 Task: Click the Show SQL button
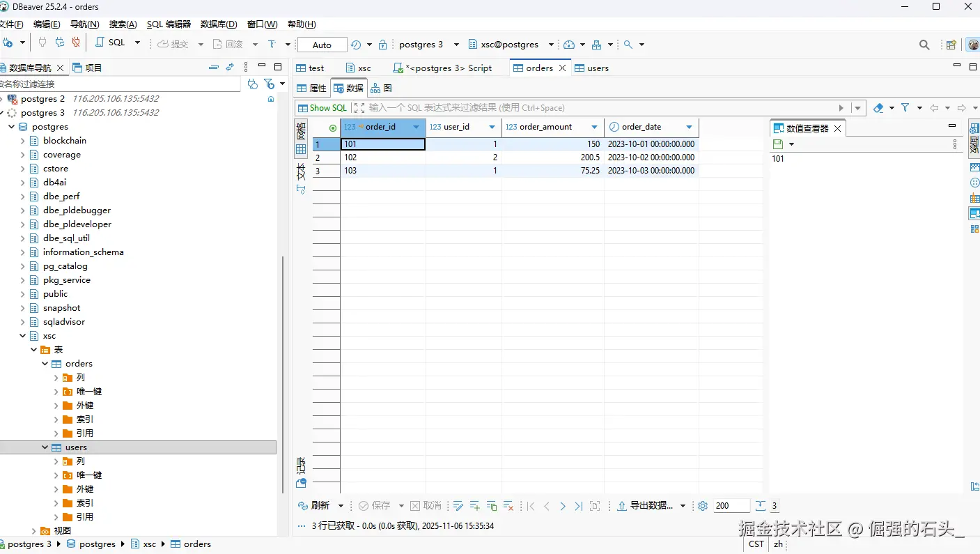tap(322, 108)
